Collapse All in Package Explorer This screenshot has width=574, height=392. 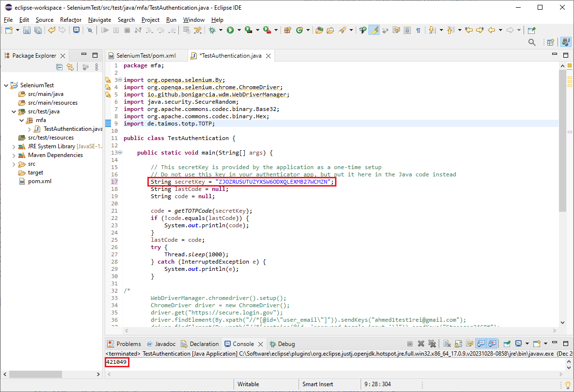[59, 67]
